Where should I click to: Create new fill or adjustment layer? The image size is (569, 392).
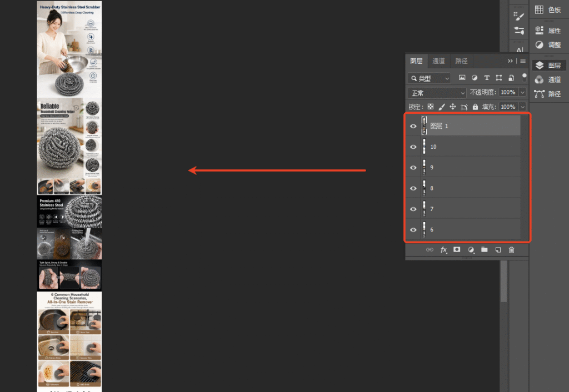(x=471, y=249)
